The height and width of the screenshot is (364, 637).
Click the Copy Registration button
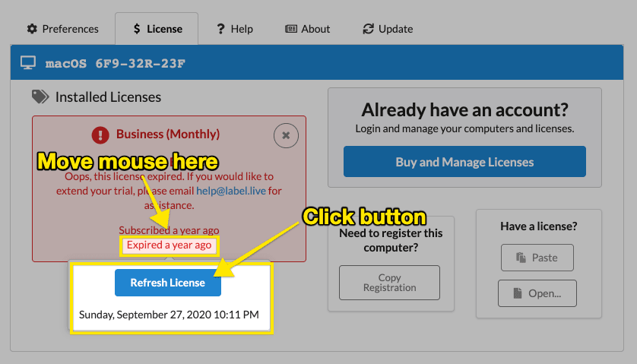click(x=389, y=283)
